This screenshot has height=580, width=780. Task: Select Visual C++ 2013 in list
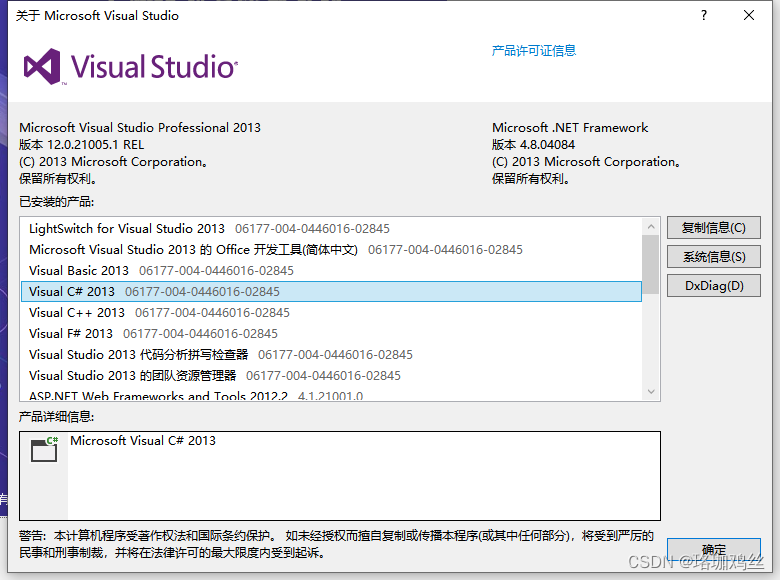pyautogui.click(x=331, y=313)
